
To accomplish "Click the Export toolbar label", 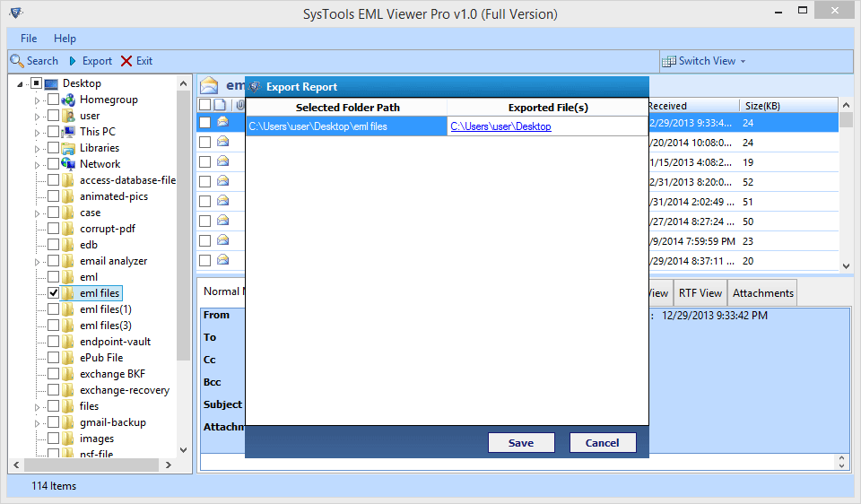I will click(97, 61).
